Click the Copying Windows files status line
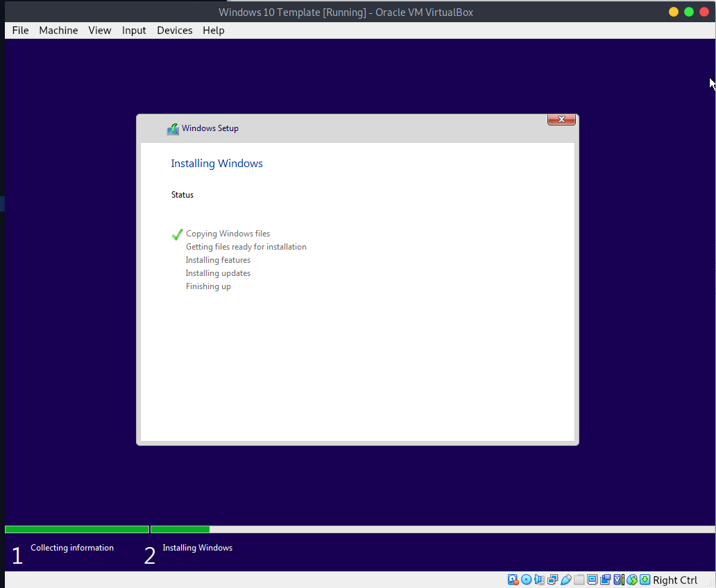716x588 pixels. coord(228,234)
